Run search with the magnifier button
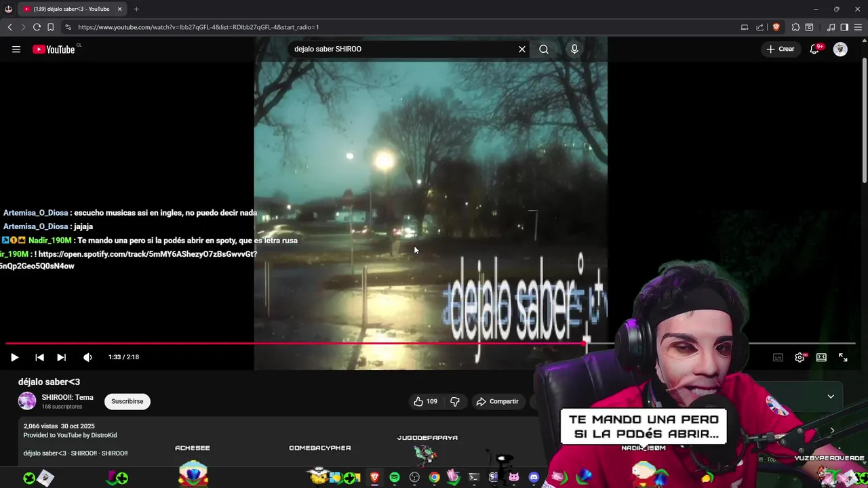Image resolution: width=868 pixels, height=488 pixels. pyautogui.click(x=544, y=49)
